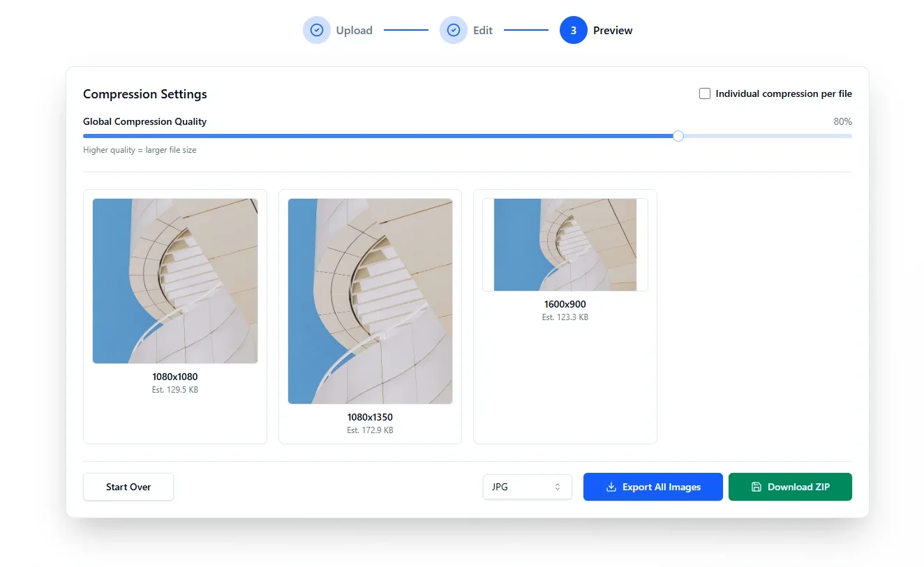
Task: Click the save icon in Download ZIP
Action: point(756,487)
